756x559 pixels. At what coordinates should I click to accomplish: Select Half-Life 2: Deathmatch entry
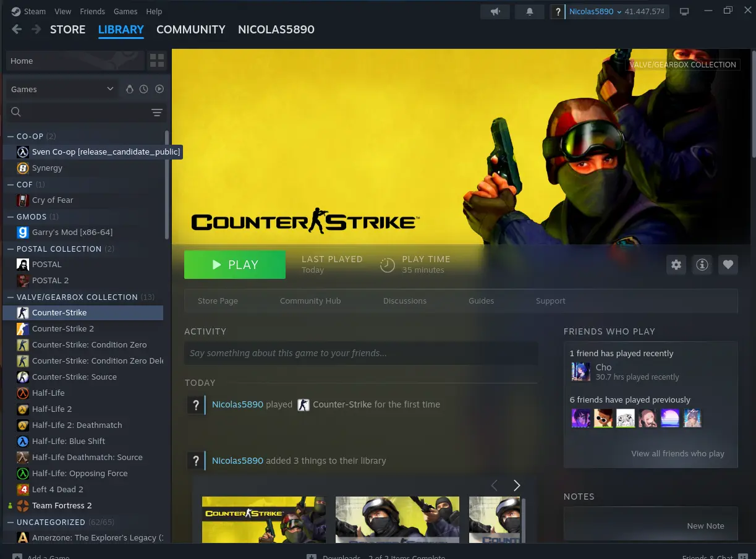tap(84, 425)
